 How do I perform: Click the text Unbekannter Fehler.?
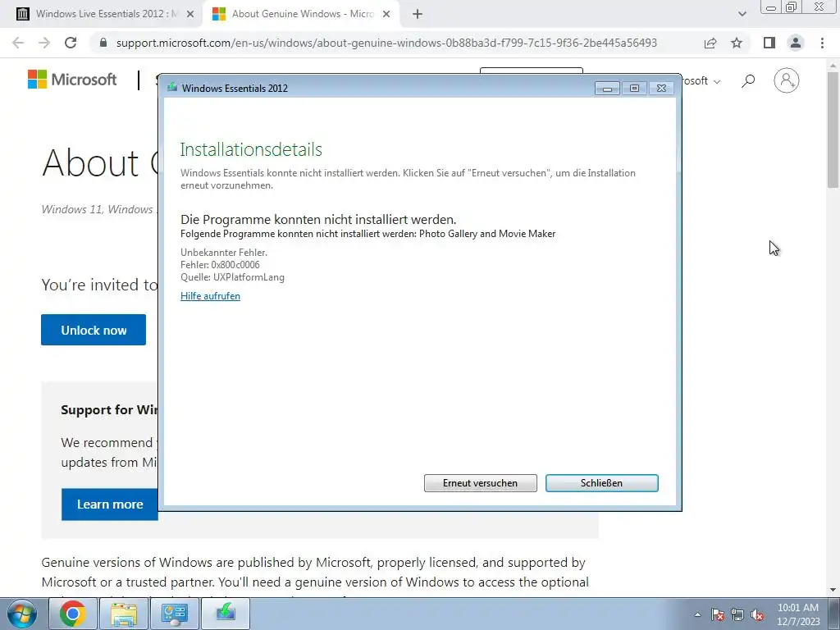pyautogui.click(x=224, y=253)
